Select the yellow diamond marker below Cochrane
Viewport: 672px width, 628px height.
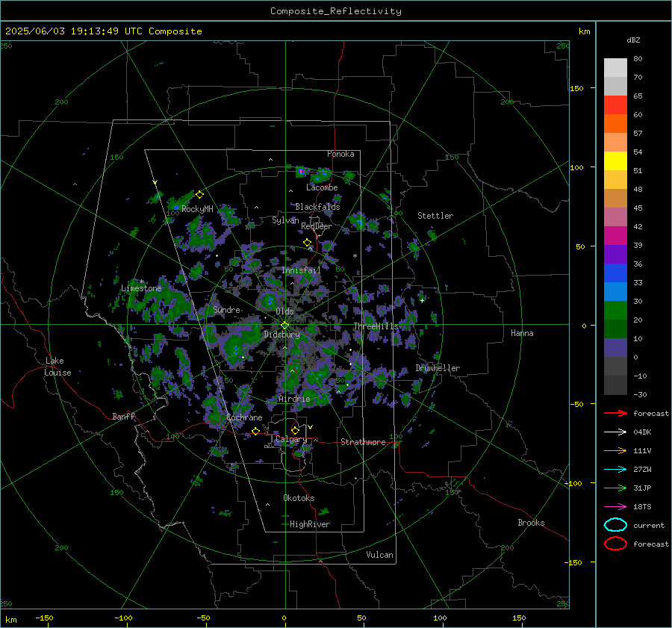[x=255, y=431]
